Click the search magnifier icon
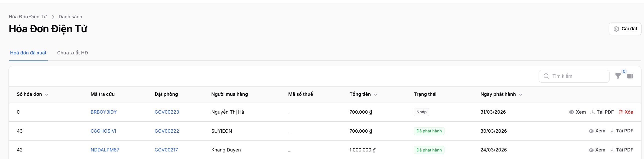 (x=546, y=76)
